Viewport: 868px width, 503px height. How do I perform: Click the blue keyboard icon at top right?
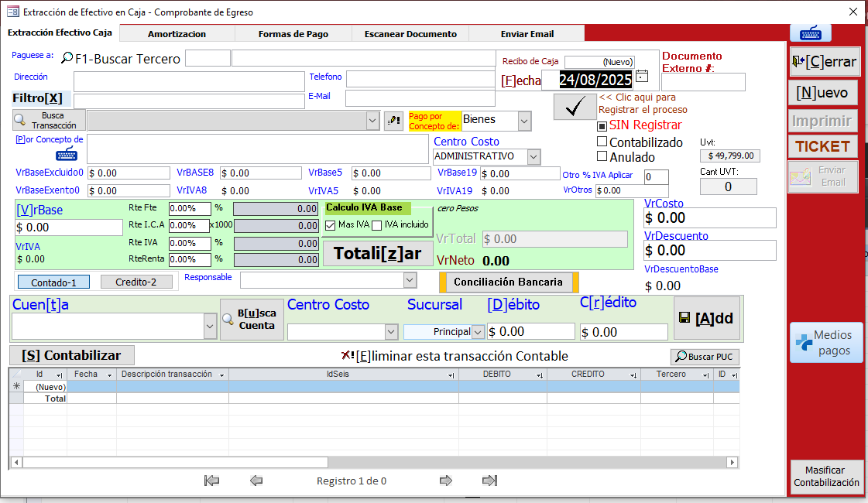point(810,33)
